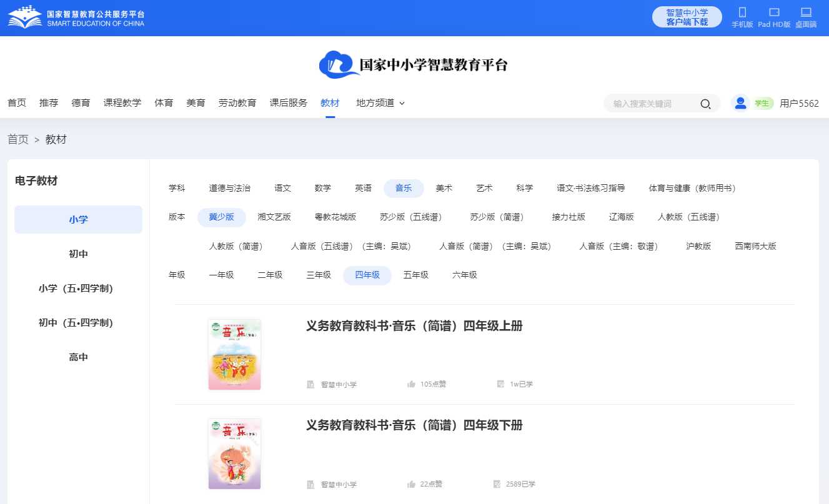Open the 体育 nav item
Viewport: 829px width, 504px height.
coord(164,103)
